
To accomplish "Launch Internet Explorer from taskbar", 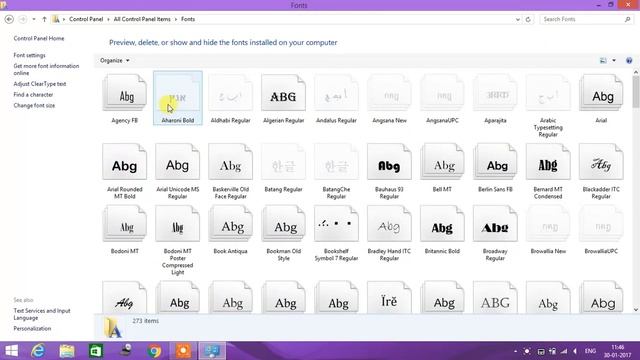I will 38,351.
